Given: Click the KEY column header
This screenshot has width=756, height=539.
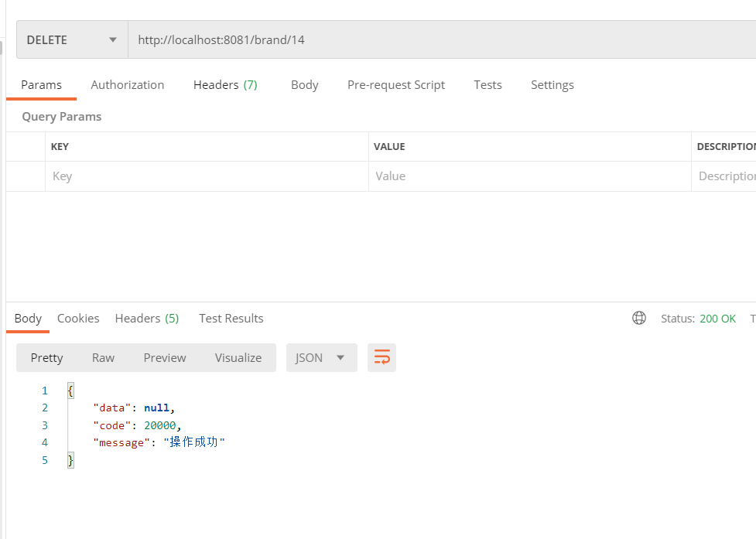Looking at the screenshot, I should 60,146.
